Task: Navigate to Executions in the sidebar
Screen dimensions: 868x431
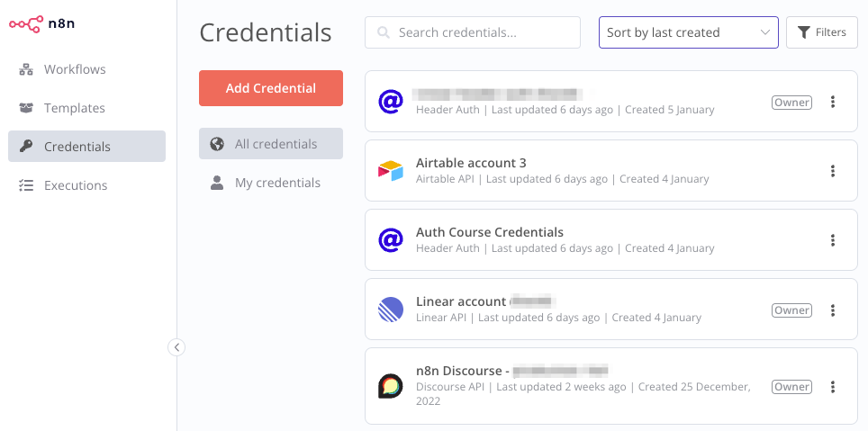Action: click(76, 185)
